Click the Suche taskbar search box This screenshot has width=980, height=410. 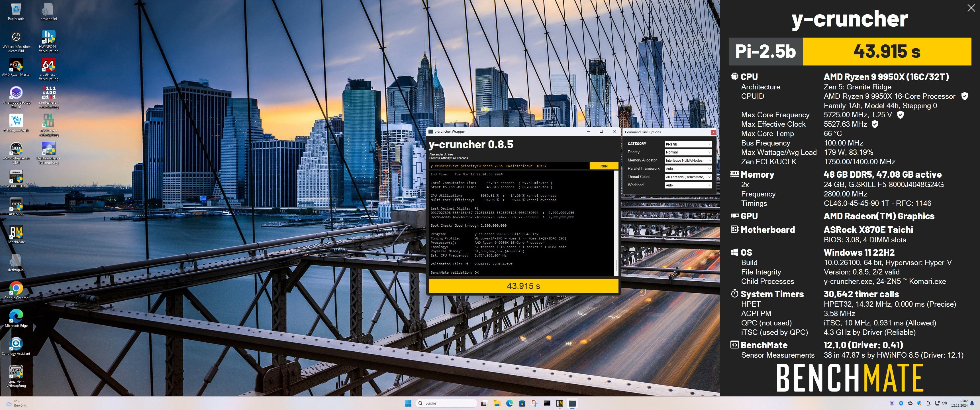[x=446, y=403]
